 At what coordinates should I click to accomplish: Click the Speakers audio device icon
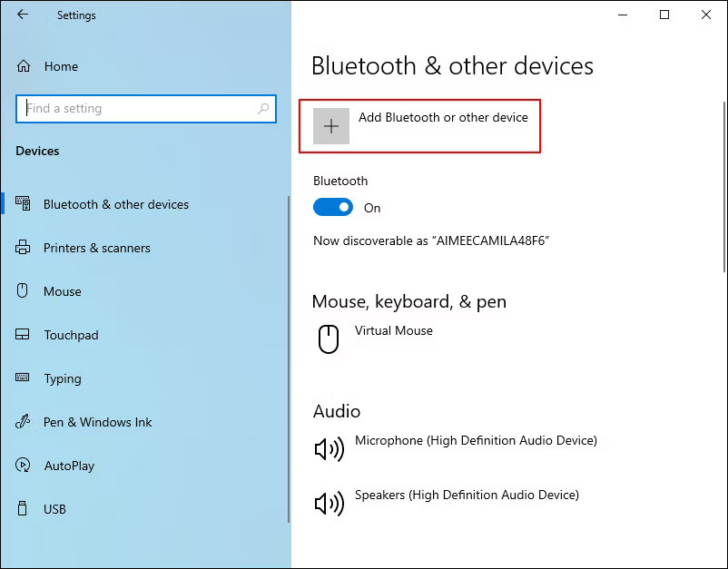point(329,503)
